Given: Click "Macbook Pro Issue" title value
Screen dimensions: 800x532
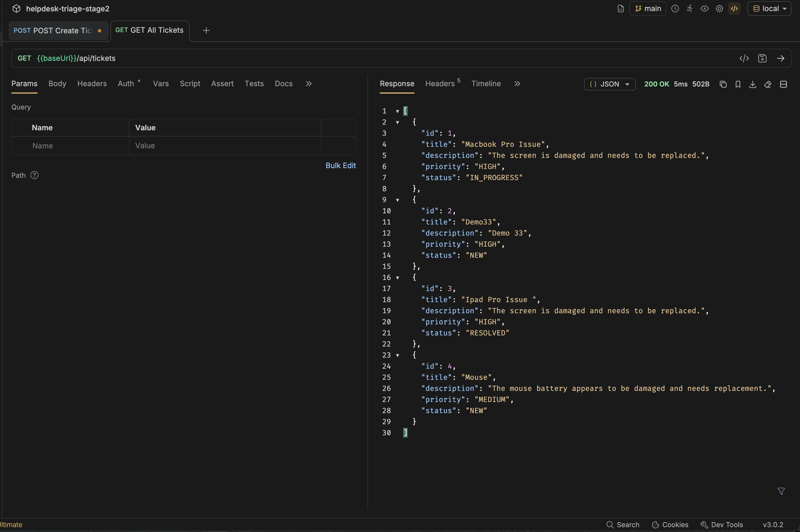Looking at the screenshot, I should pyautogui.click(x=503, y=145).
